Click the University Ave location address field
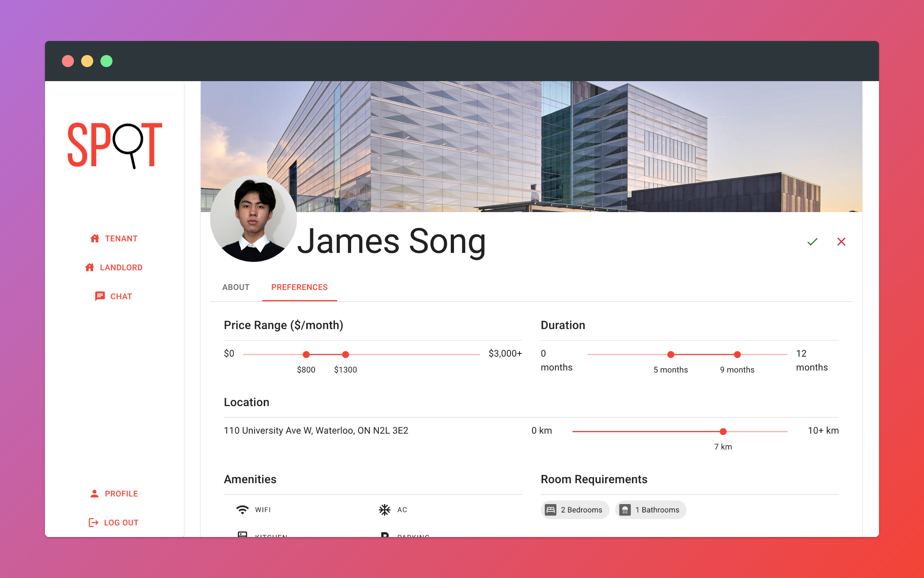 (x=316, y=431)
